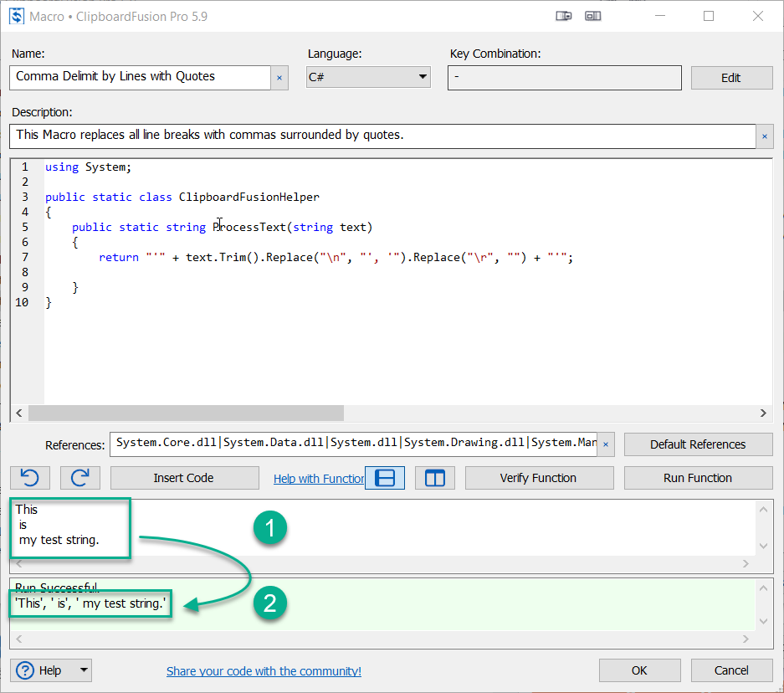Click the Help question mark icon
The height and width of the screenshot is (693, 784).
tap(25, 670)
